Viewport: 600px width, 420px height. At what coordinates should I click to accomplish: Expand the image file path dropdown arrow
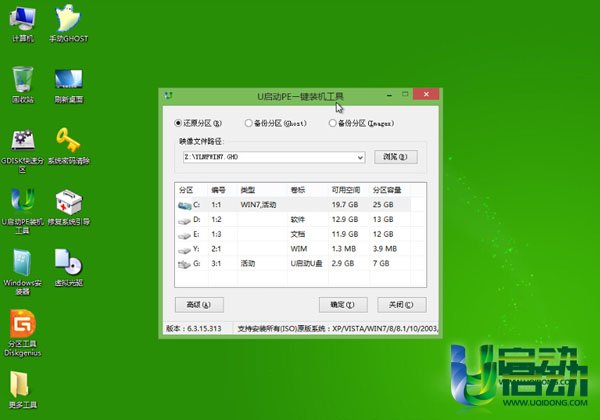360,157
